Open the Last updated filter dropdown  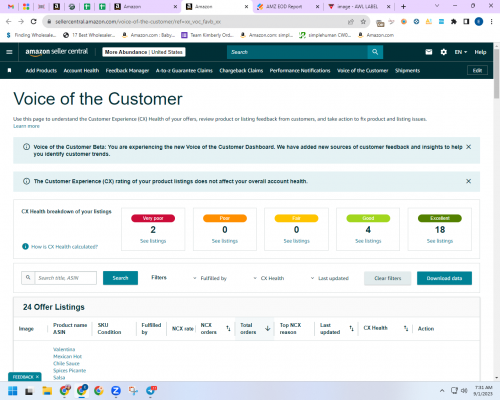coord(330,278)
